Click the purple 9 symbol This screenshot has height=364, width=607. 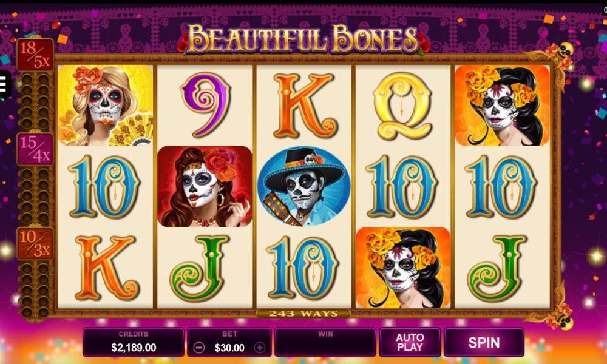coord(206,105)
